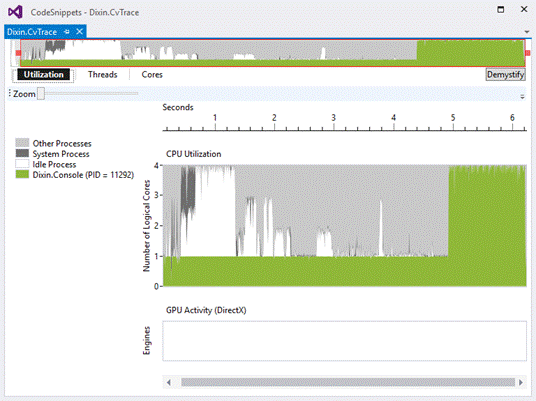Image resolution: width=536 pixels, height=401 pixels.
Task: Maximize the CodeSnippets window
Action: (x=500, y=9)
